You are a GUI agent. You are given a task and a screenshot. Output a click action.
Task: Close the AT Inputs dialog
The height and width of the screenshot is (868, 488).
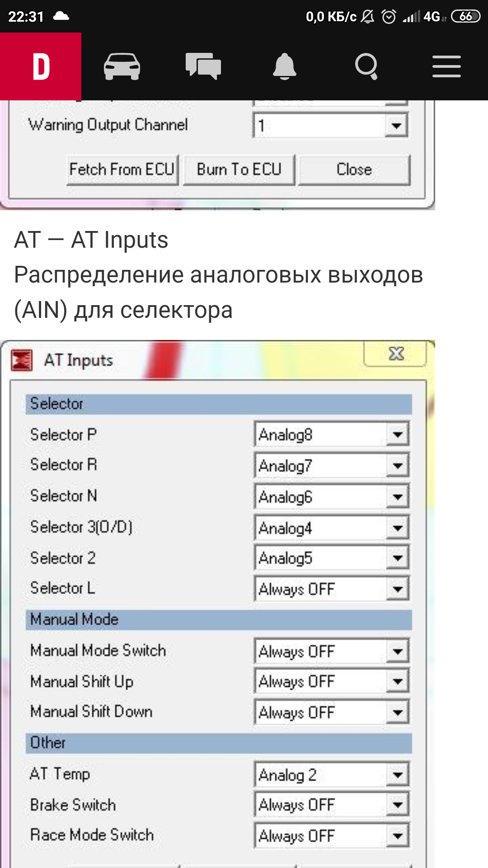click(x=396, y=354)
